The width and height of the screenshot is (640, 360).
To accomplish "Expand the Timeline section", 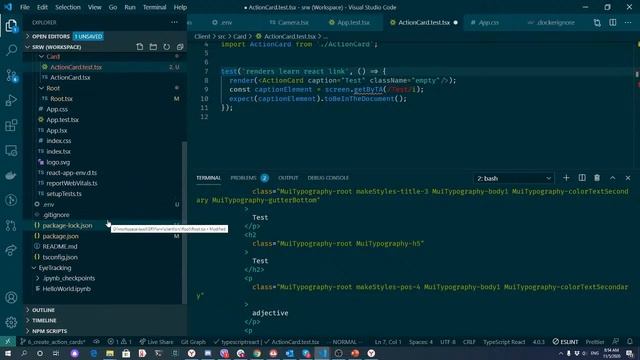I will coord(44,320).
